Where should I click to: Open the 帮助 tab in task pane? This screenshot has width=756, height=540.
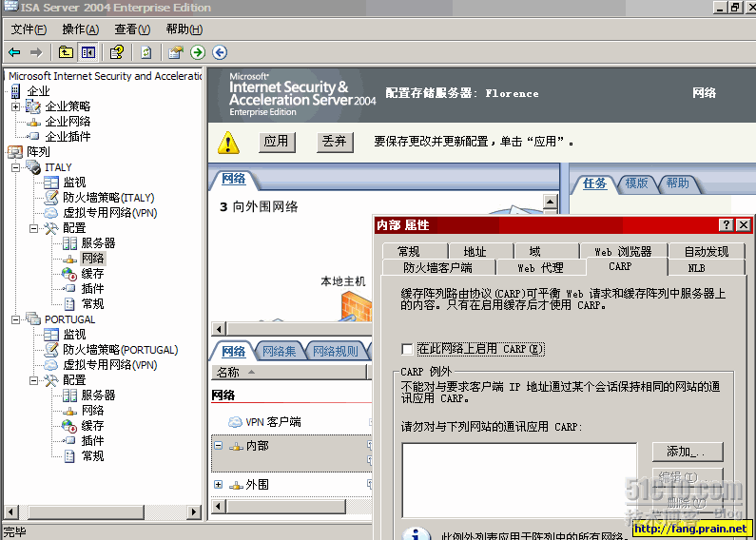[677, 183]
